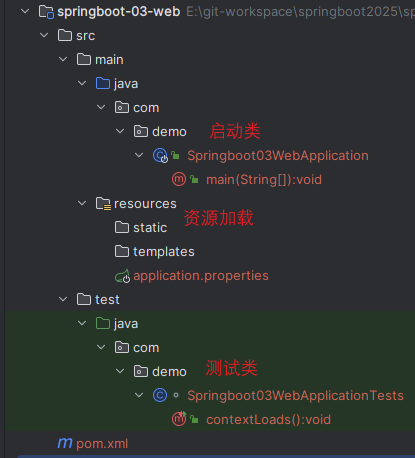Click the blue java source root icon
The width and height of the screenshot is (415, 458).
(103, 83)
